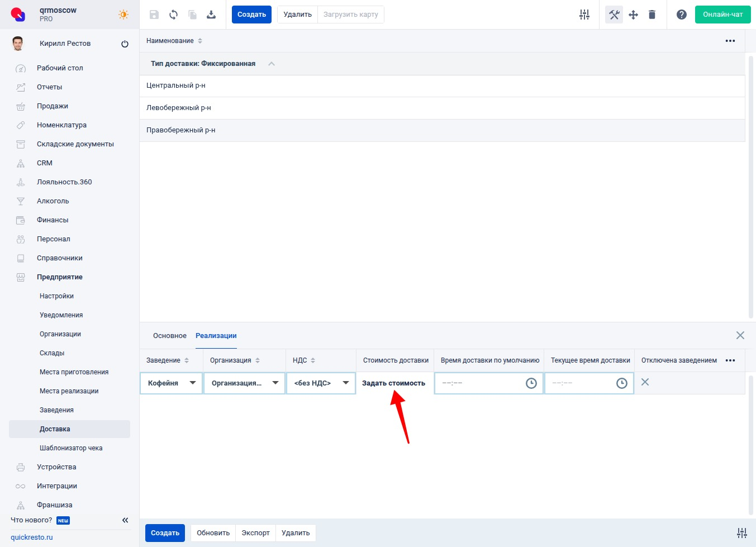Open column settings sliders icon at top
This screenshot has width=756, height=547.
click(x=584, y=15)
